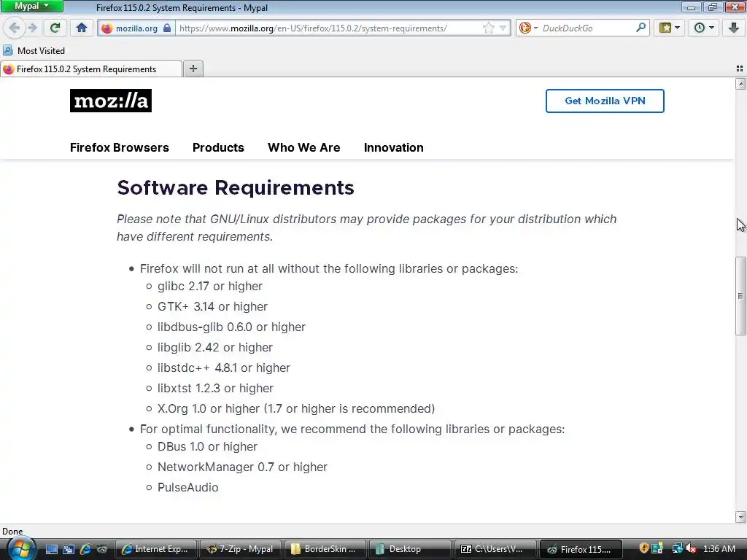The image size is (747, 560).
Task: Open the home page with the house icon
Action: pyautogui.click(x=82, y=28)
